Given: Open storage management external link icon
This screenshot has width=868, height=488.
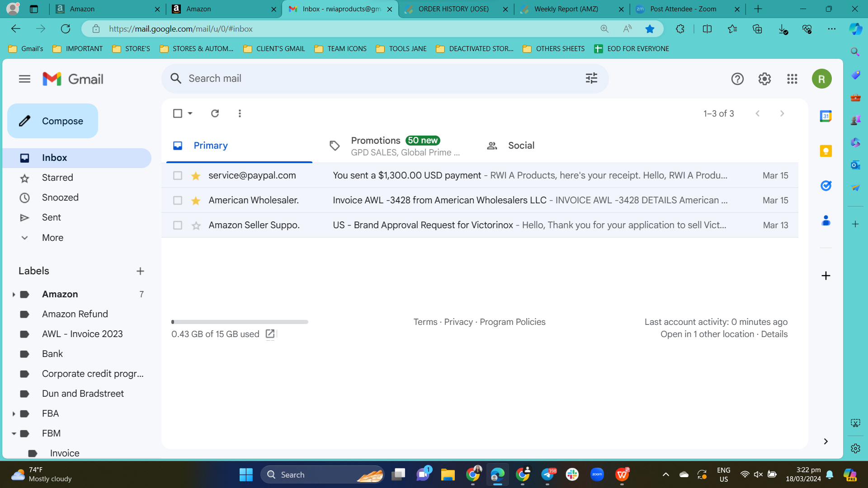Looking at the screenshot, I should tap(270, 334).
